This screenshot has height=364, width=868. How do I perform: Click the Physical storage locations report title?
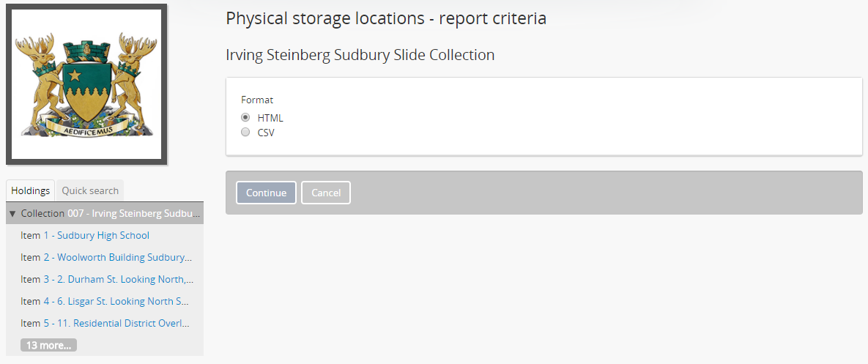386,18
